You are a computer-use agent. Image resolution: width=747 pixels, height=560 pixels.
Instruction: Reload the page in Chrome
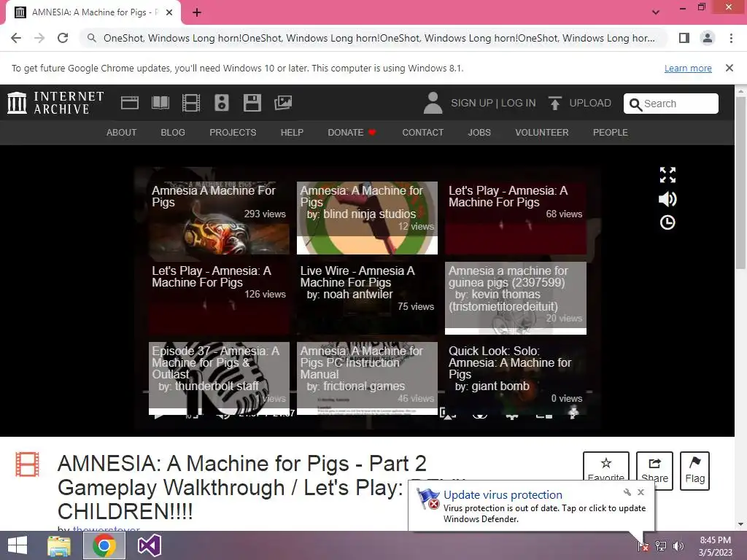tap(63, 38)
